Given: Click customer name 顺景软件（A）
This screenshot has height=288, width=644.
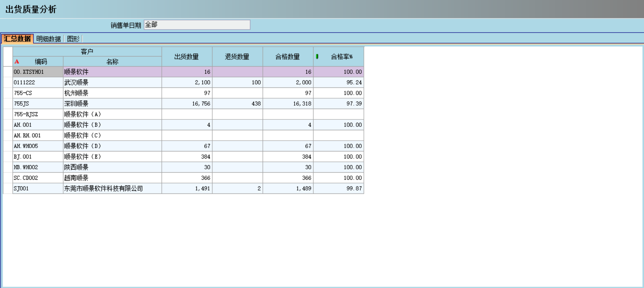Looking at the screenshot, I should pos(83,114).
